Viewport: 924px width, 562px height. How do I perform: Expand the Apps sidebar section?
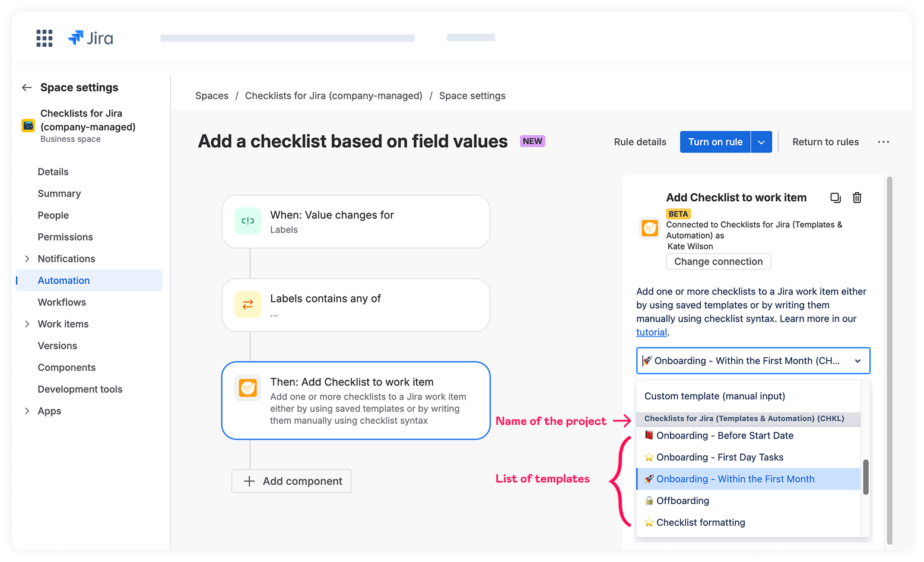[x=27, y=411]
